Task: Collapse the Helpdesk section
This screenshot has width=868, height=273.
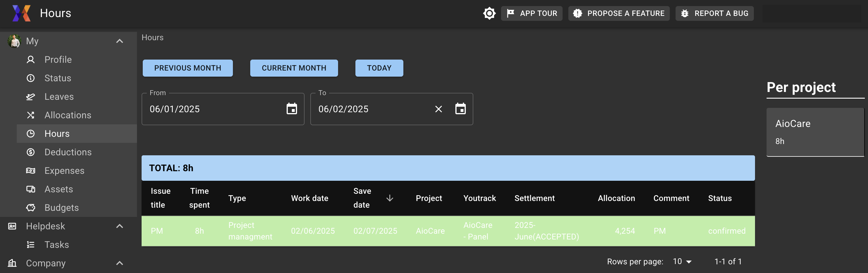Action: [120, 226]
